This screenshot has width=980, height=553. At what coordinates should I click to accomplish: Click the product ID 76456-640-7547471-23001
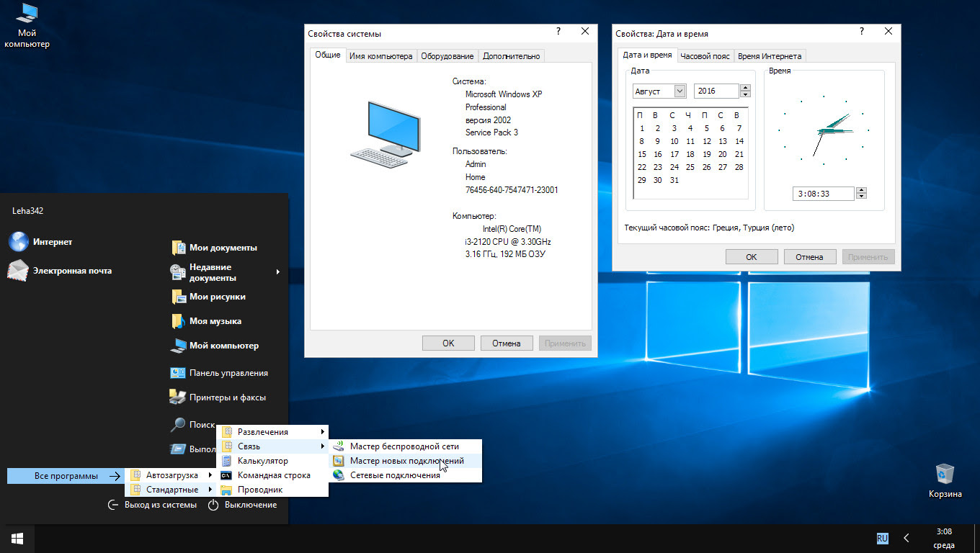512,190
